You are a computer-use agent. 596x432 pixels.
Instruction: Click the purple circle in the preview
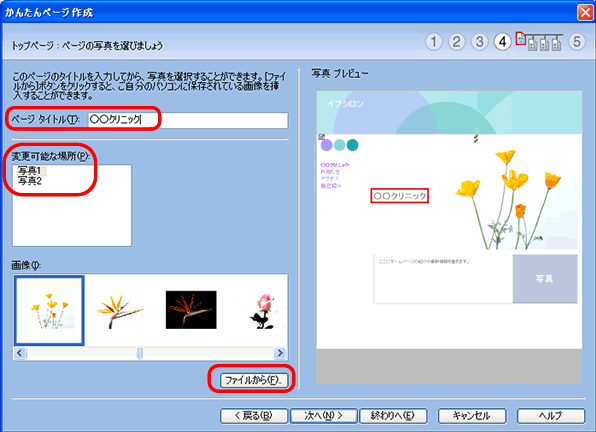point(327,145)
